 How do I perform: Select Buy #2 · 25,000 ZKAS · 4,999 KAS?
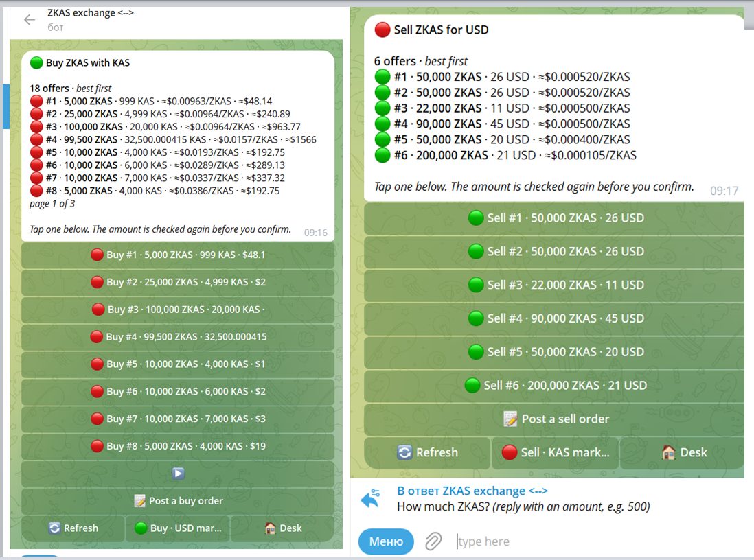pyautogui.click(x=178, y=282)
